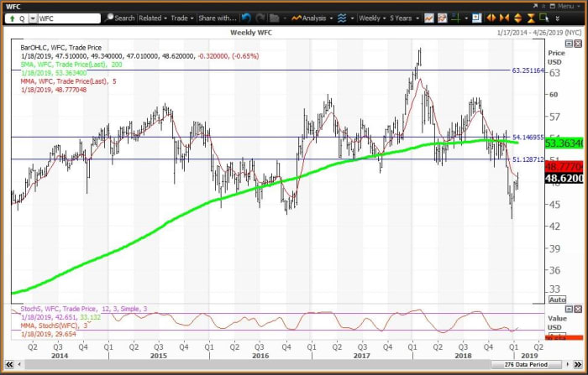Open the Related menu
The width and height of the screenshot is (588, 375).
pos(152,18)
